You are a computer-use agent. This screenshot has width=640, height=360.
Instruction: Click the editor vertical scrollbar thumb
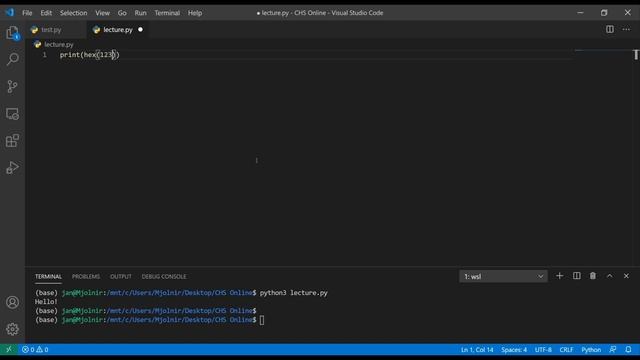636,54
